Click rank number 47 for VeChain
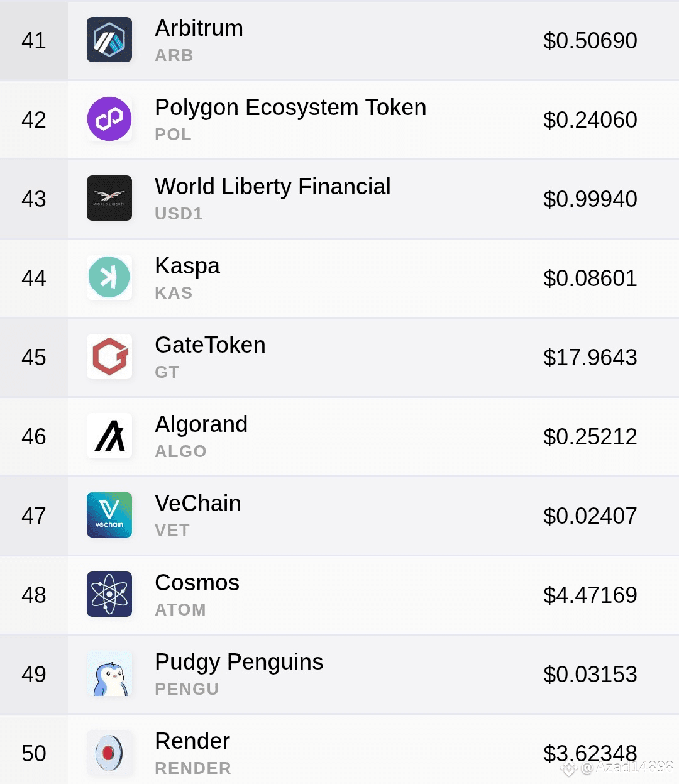 coord(34,516)
